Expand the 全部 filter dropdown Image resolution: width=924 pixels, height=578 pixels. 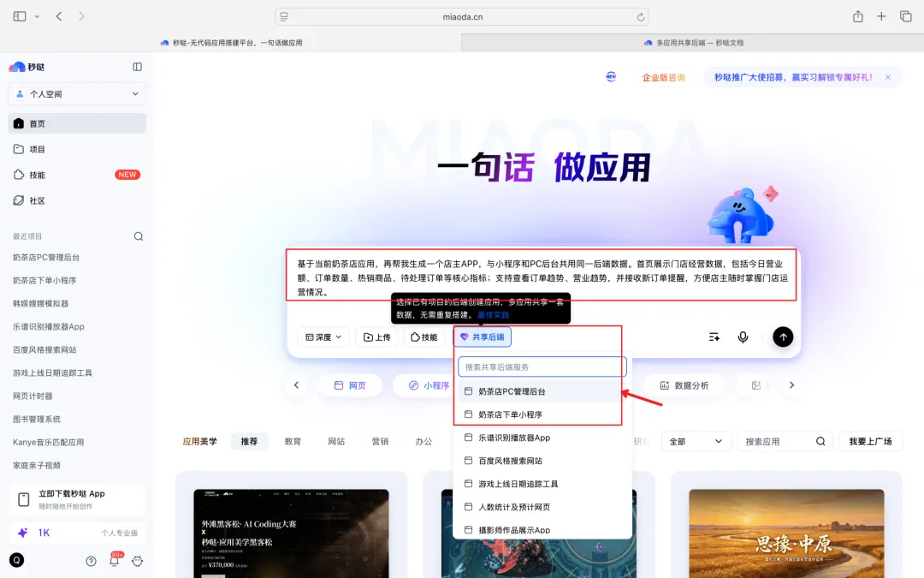point(696,441)
